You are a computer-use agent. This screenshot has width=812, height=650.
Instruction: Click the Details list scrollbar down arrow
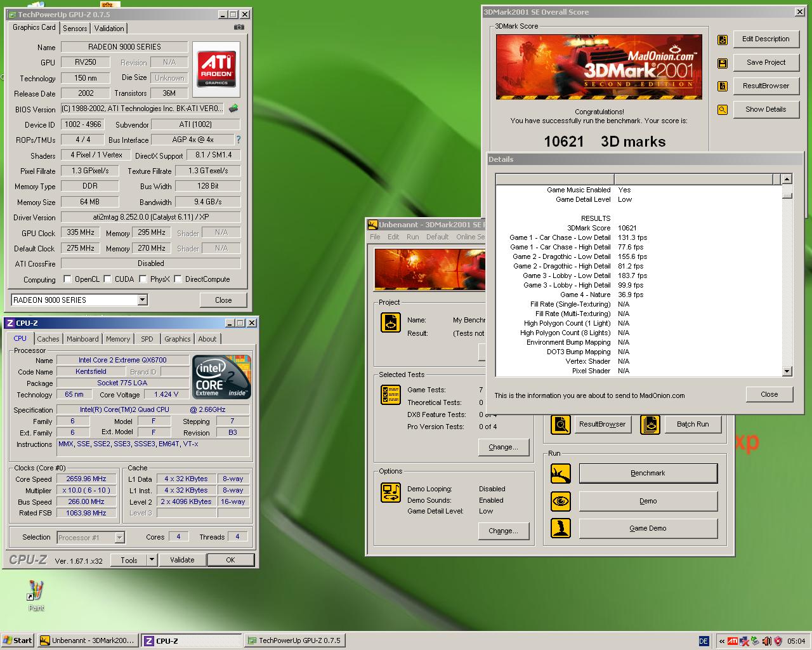point(787,371)
